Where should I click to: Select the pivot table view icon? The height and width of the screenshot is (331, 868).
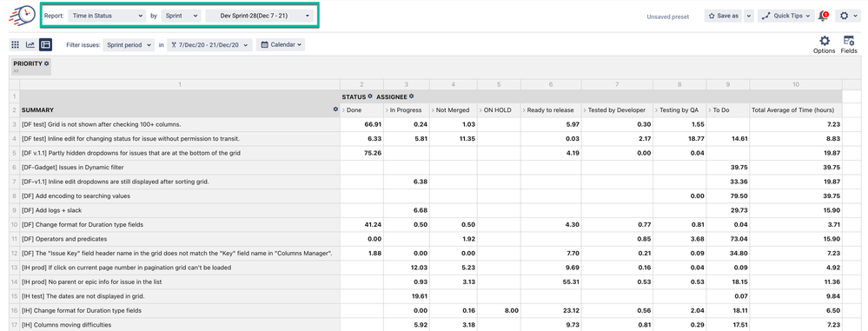[45, 45]
